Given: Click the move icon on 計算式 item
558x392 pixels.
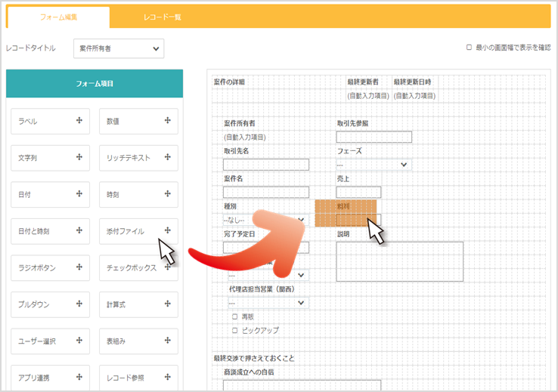Looking at the screenshot, I should coord(168,304).
